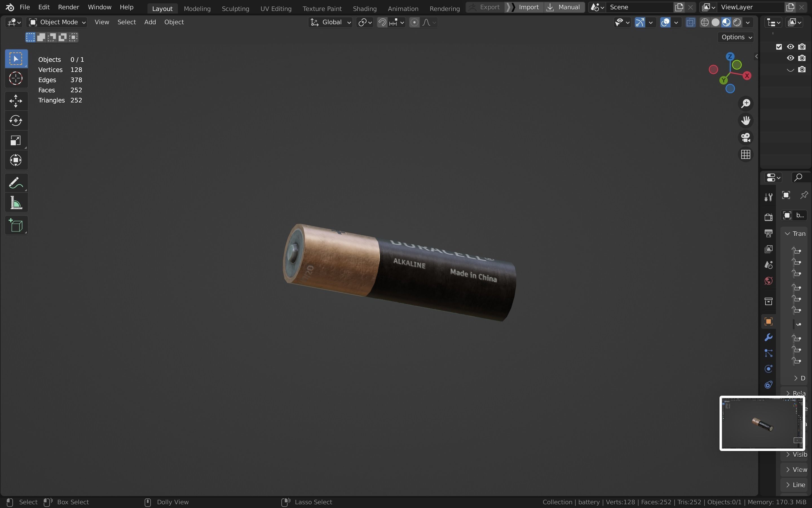This screenshot has height=508, width=812.
Task: Open the Modifiers wrench tab
Action: (x=768, y=337)
